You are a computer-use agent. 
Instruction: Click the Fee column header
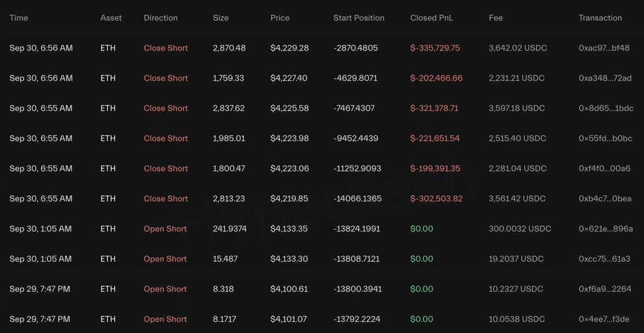(495, 18)
